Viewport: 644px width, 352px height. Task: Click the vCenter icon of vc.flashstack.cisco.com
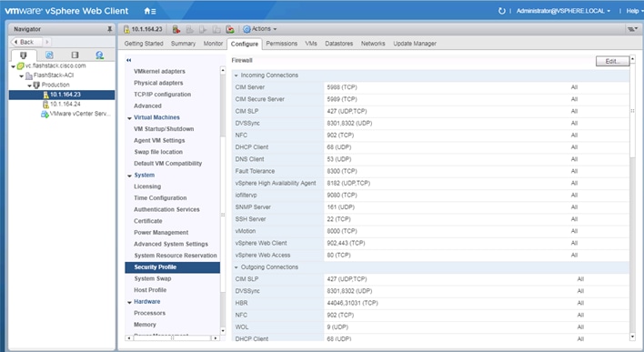click(x=21, y=65)
